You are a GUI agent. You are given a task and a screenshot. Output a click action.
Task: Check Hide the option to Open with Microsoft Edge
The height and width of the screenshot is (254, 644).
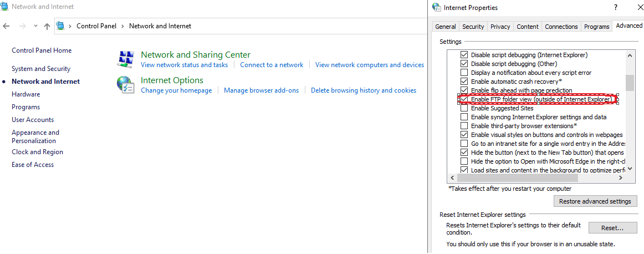[464, 161]
